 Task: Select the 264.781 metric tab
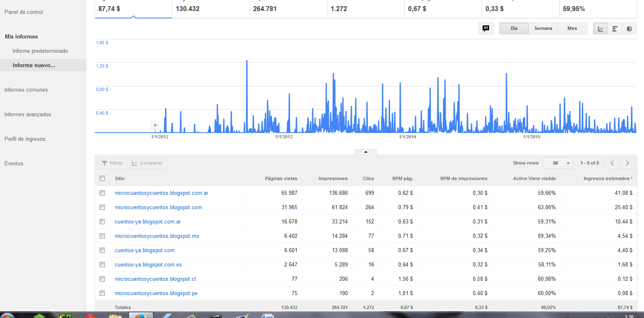click(x=288, y=9)
